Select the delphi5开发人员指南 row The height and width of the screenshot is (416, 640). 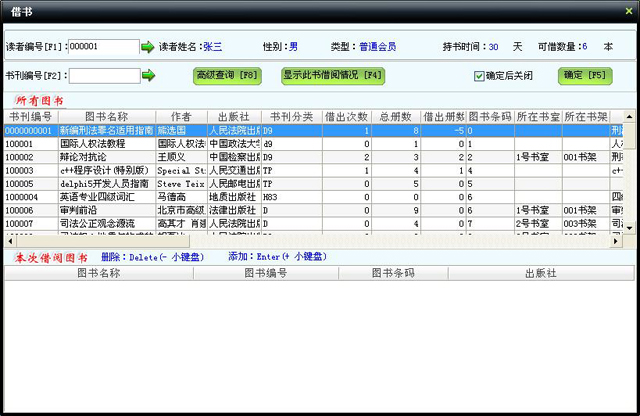click(x=106, y=184)
